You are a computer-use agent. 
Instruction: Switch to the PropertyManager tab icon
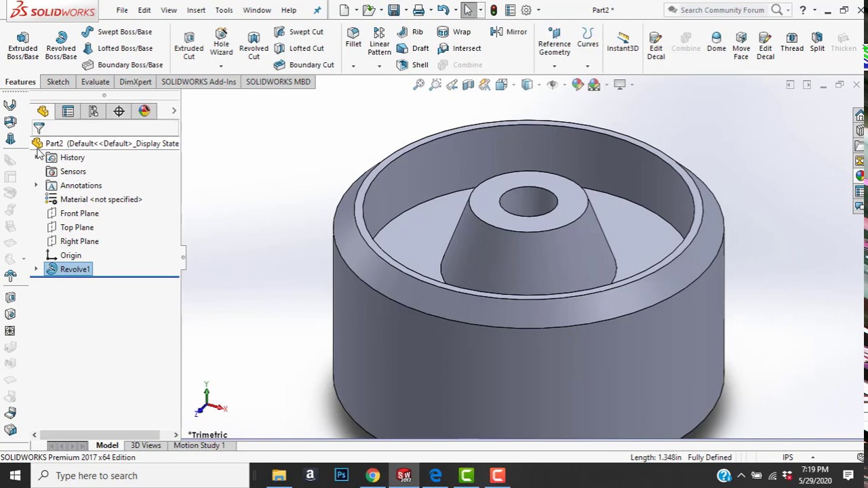(68, 111)
